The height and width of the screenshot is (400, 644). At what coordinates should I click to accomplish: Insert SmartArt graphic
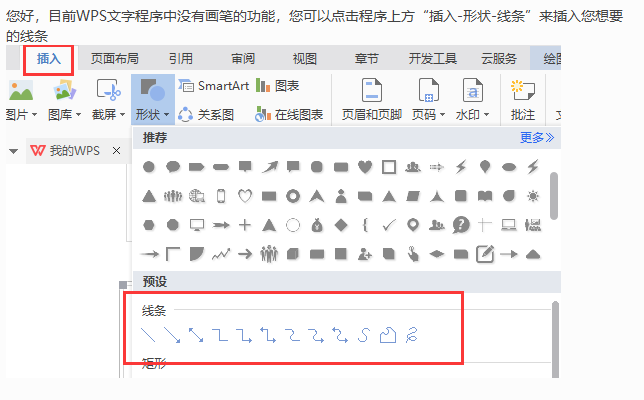[x=214, y=86]
